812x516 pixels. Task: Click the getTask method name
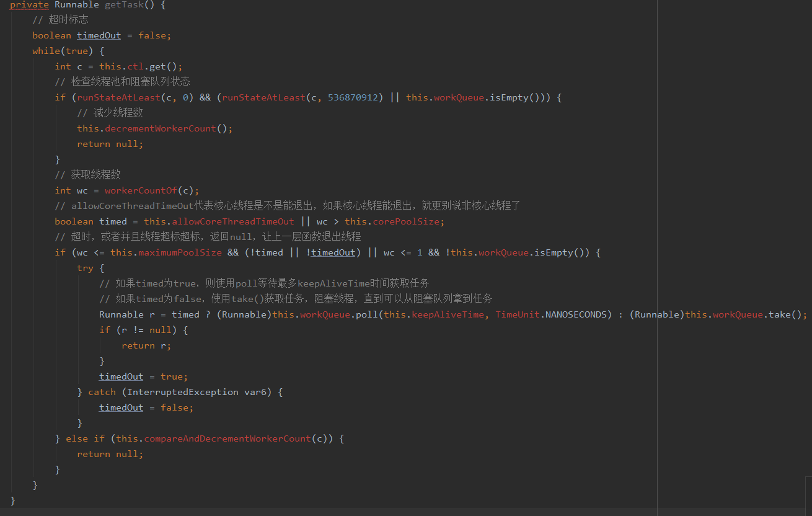pyautogui.click(x=123, y=4)
